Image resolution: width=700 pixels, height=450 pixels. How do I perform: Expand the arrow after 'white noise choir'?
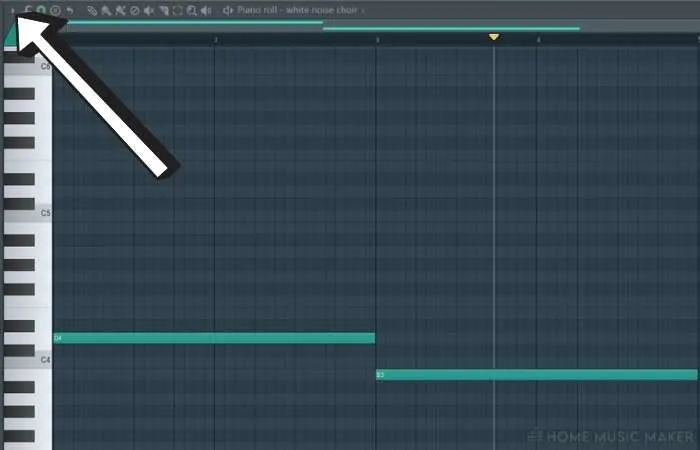click(362, 10)
